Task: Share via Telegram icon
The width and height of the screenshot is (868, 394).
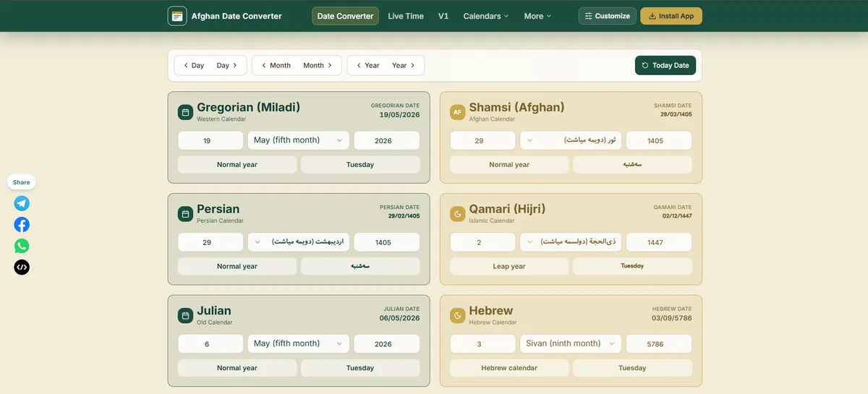Action: [22, 203]
